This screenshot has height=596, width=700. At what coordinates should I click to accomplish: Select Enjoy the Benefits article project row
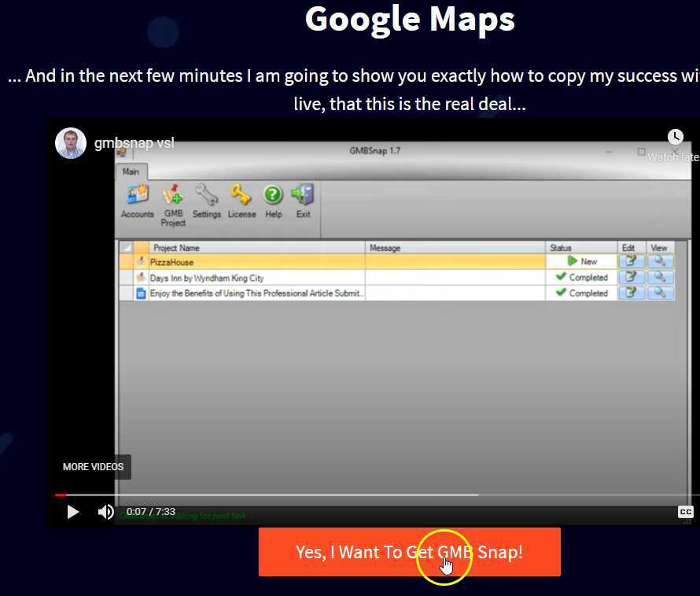click(397, 293)
